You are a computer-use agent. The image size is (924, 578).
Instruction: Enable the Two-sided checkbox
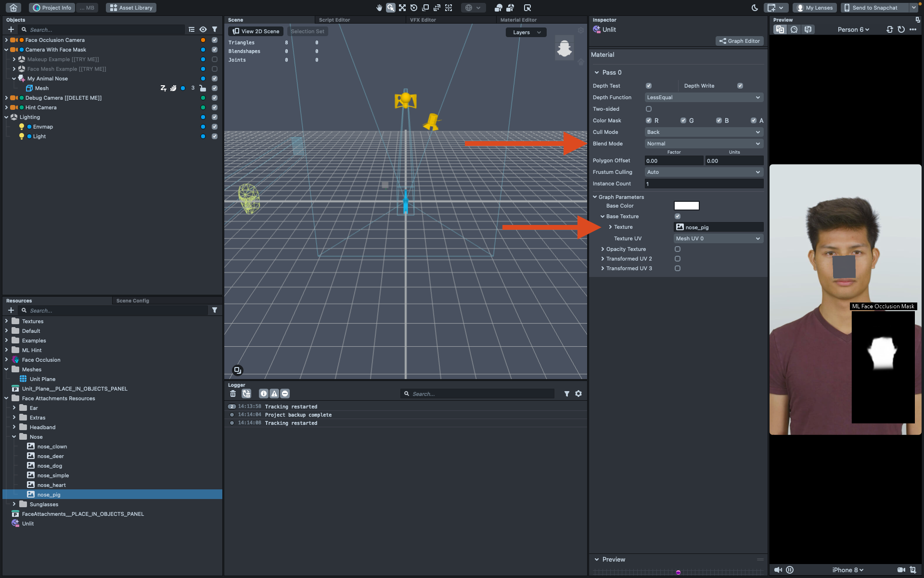click(649, 109)
